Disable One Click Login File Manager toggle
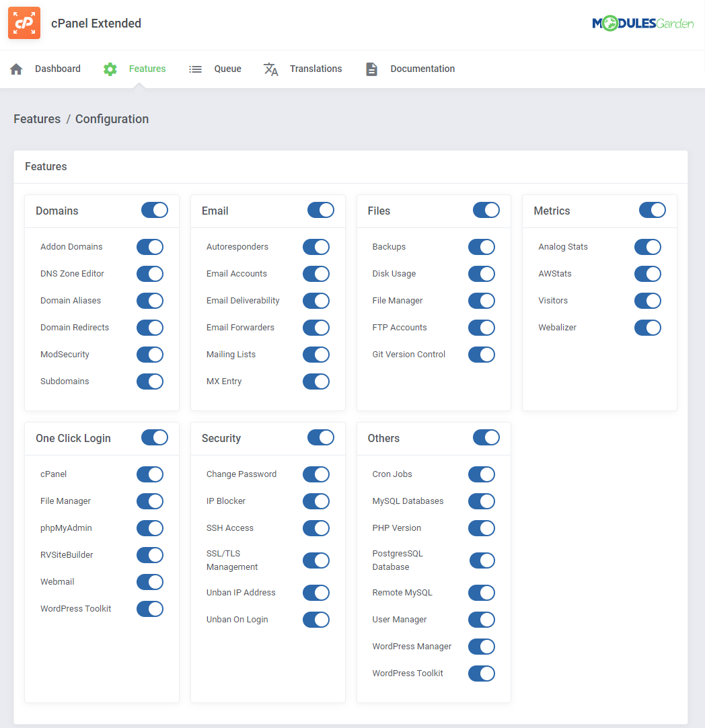This screenshot has height=728, width=705. coord(150,501)
